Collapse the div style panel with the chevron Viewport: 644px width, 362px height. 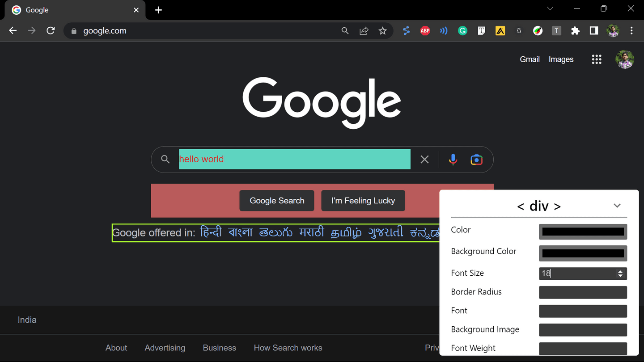(x=617, y=206)
